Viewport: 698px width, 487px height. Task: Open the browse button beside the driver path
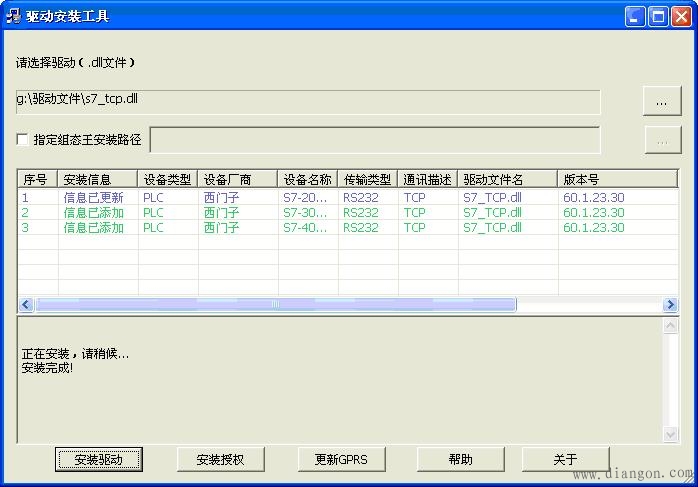point(662,101)
